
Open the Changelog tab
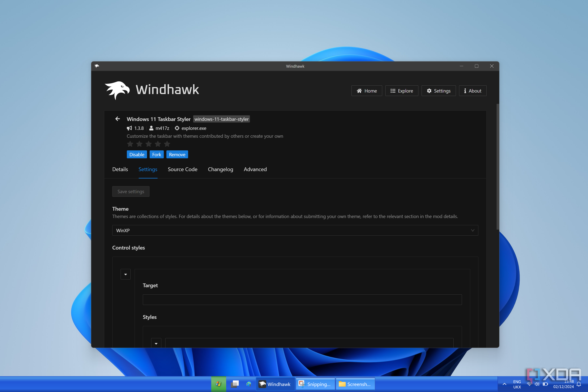pyautogui.click(x=220, y=169)
